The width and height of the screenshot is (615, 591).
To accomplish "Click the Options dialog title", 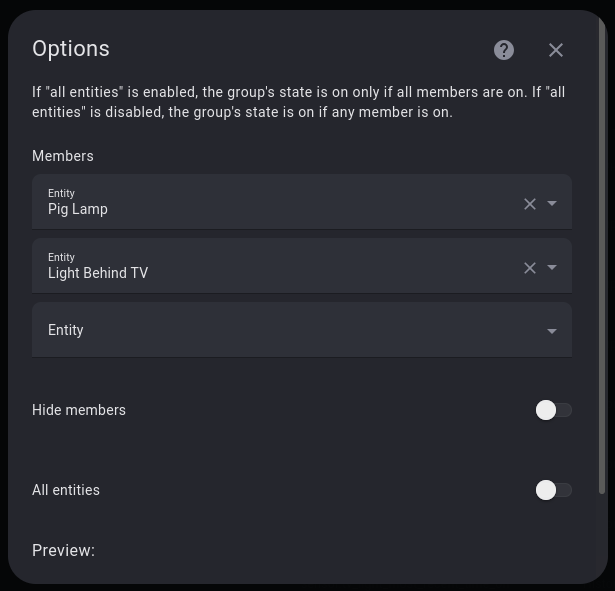I will click(x=71, y=49).
